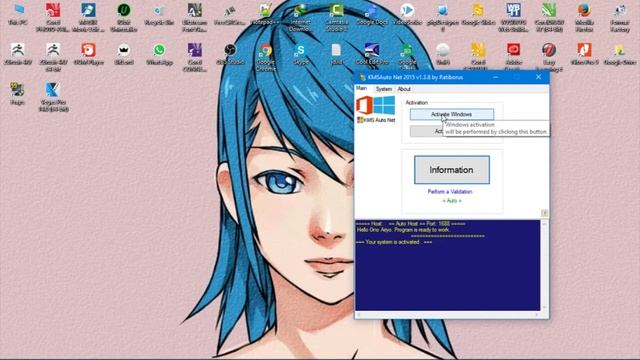
Task: Open Google Slides desktop shortcut
Action: click(x=478, y=14)
